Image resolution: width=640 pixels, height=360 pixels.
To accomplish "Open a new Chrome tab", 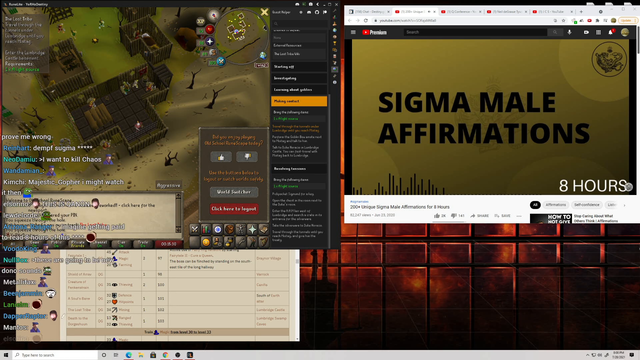I will (581, 11).
